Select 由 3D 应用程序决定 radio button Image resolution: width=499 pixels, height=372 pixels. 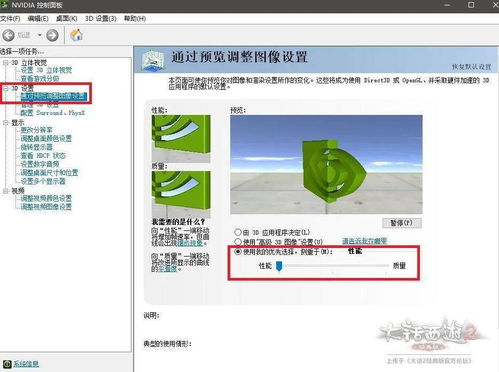[x=238, y=232]
